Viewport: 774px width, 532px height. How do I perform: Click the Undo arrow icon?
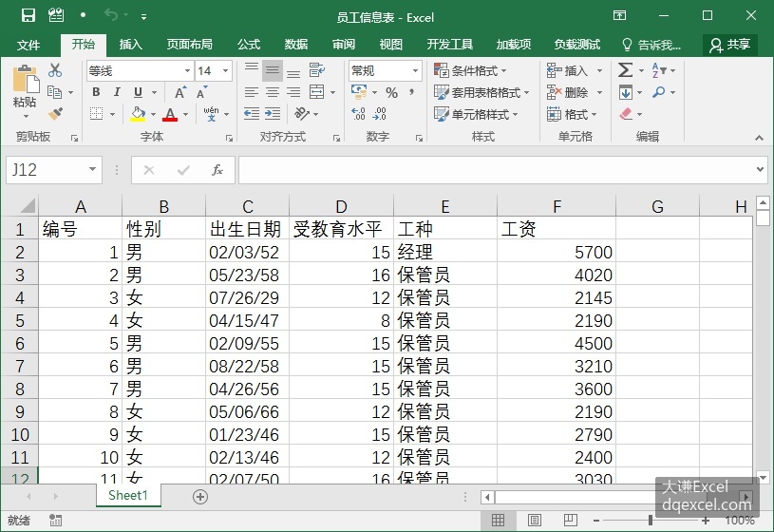pyautogui.click(x=111, y=16)
